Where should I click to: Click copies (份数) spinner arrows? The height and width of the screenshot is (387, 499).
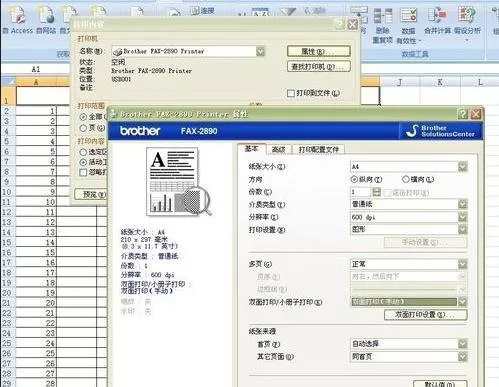pos(376,192)
